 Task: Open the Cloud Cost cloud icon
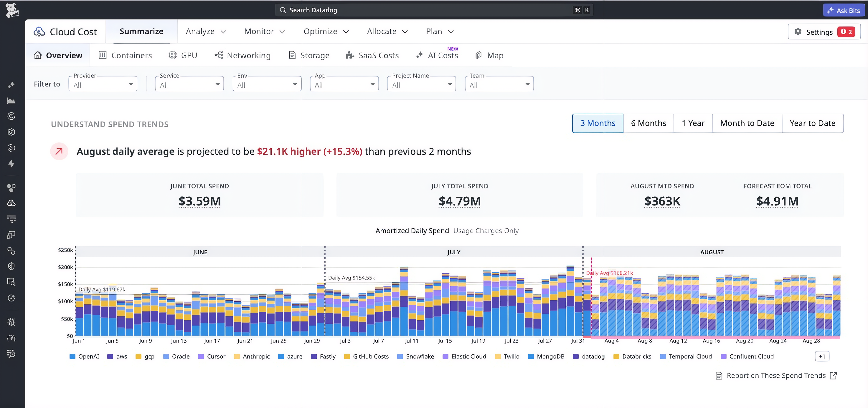[39, 31]
